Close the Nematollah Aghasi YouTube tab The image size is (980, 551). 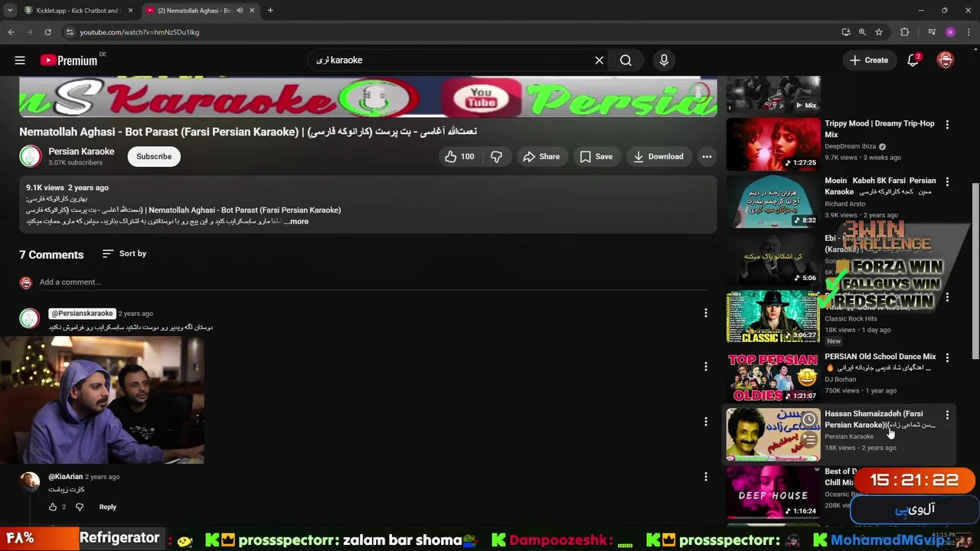[x=252, y=11]
